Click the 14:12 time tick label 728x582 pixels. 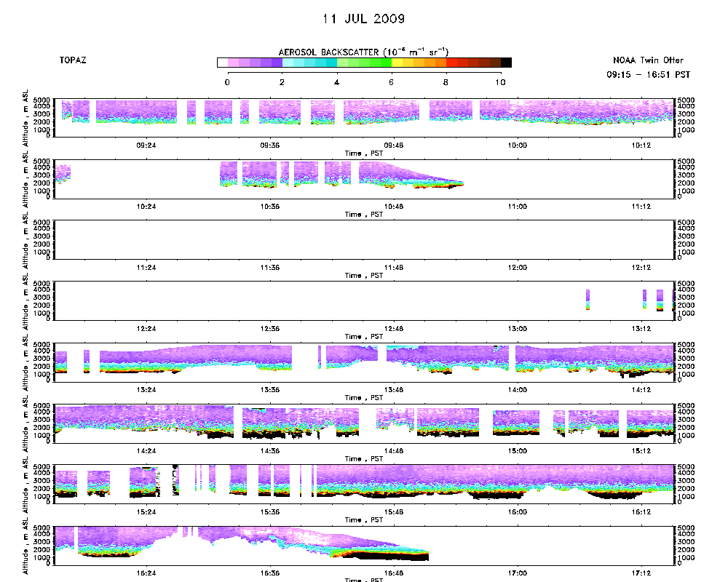[x=641, y=390]
